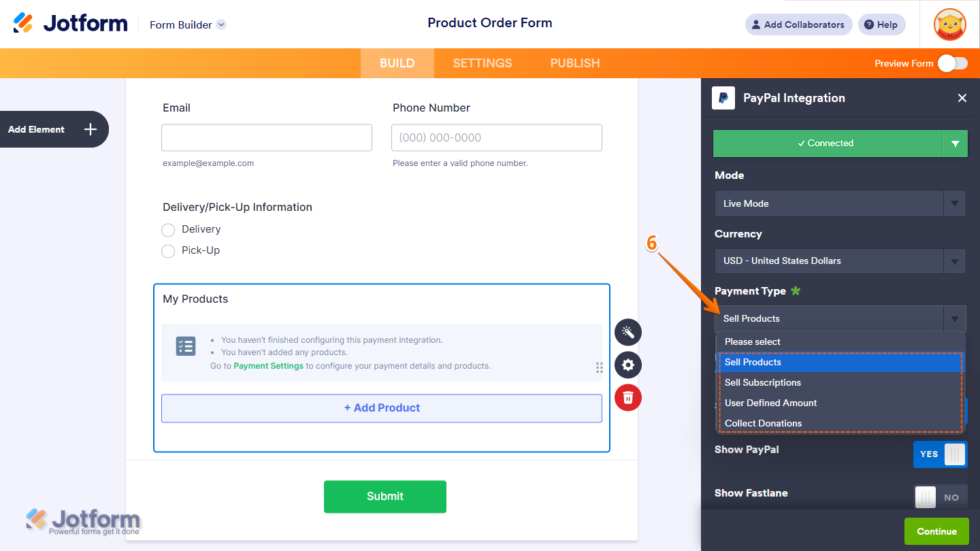The image size is (980, 551).
Task: Expand the Currency dropdown
Action: (x=840, y=261)
